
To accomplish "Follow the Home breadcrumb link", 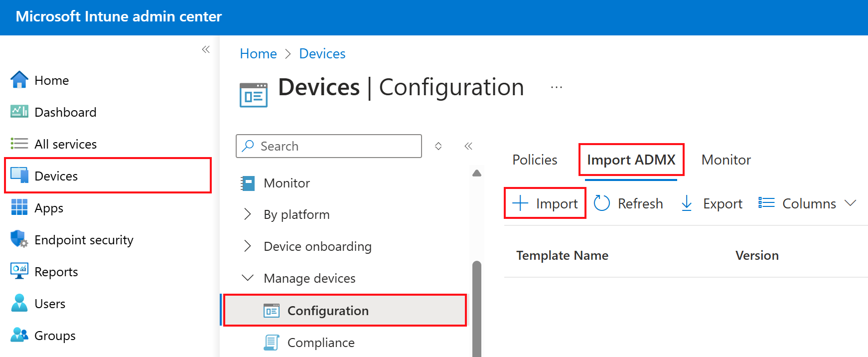I will click(x=258, y=54).
